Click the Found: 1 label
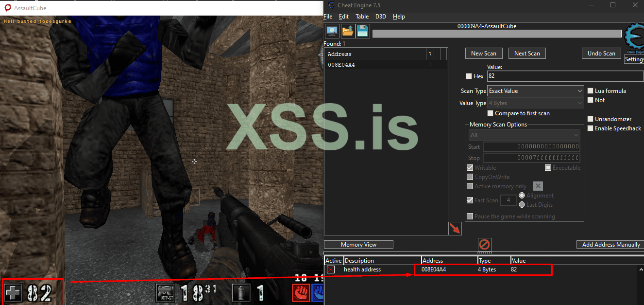This screenshot has height=305, width=644. click(x=334, y=44)
